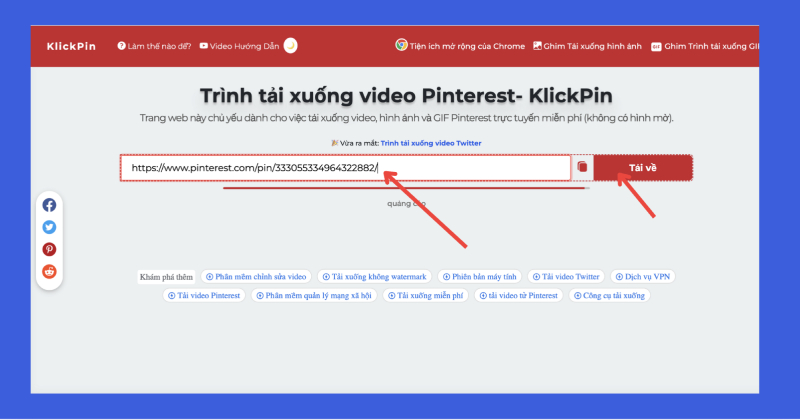The width and height of the screenshot is (800, 420).
Task: Click the GIF icon in header
Action: (x=656, y=46)
